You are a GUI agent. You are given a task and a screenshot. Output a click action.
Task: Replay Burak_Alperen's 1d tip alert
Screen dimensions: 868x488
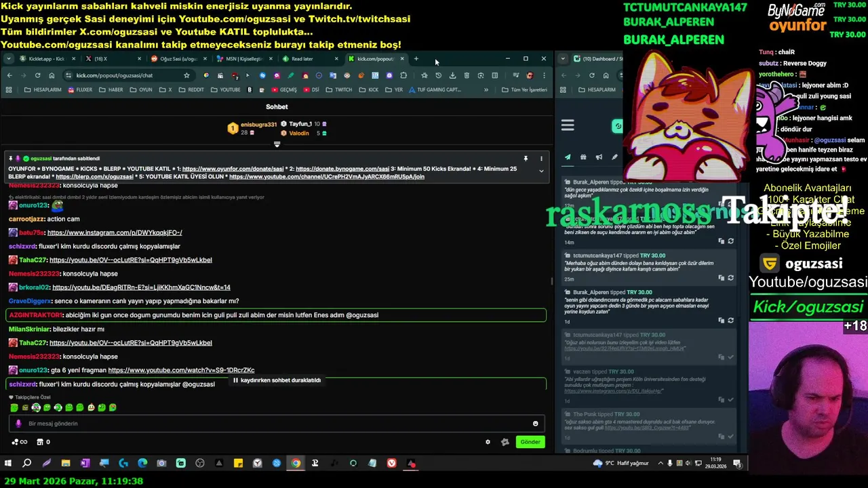tap(730, 320)
